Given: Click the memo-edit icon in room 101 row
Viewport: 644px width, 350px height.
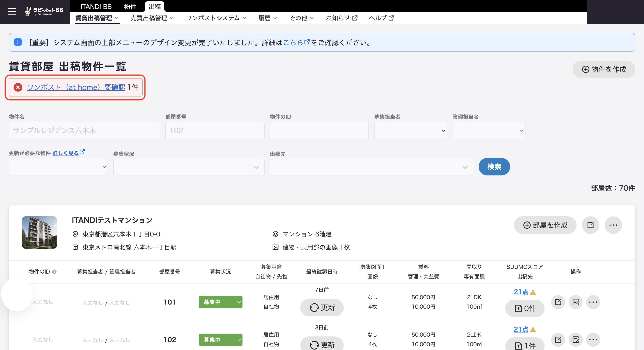Looking at the screenshot, I should [575, 302].
